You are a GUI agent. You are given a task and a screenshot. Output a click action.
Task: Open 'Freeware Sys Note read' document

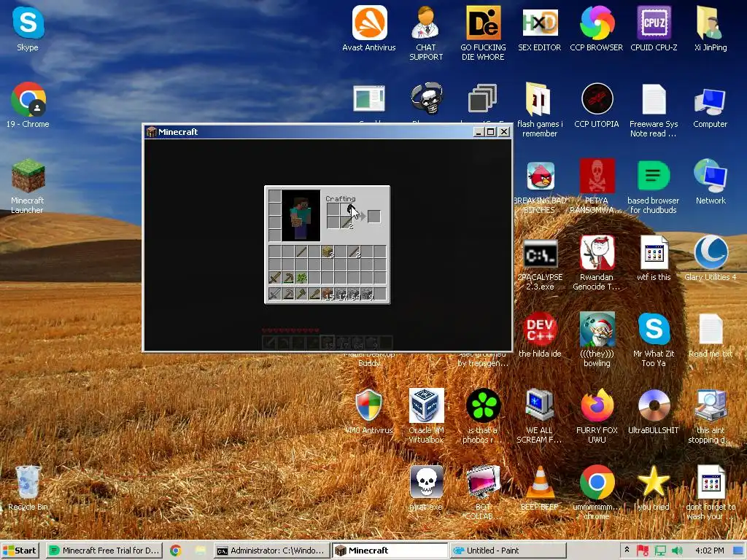654,111
